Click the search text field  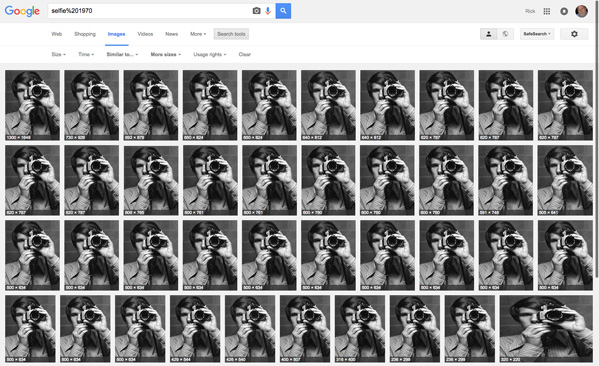point(149,11)
